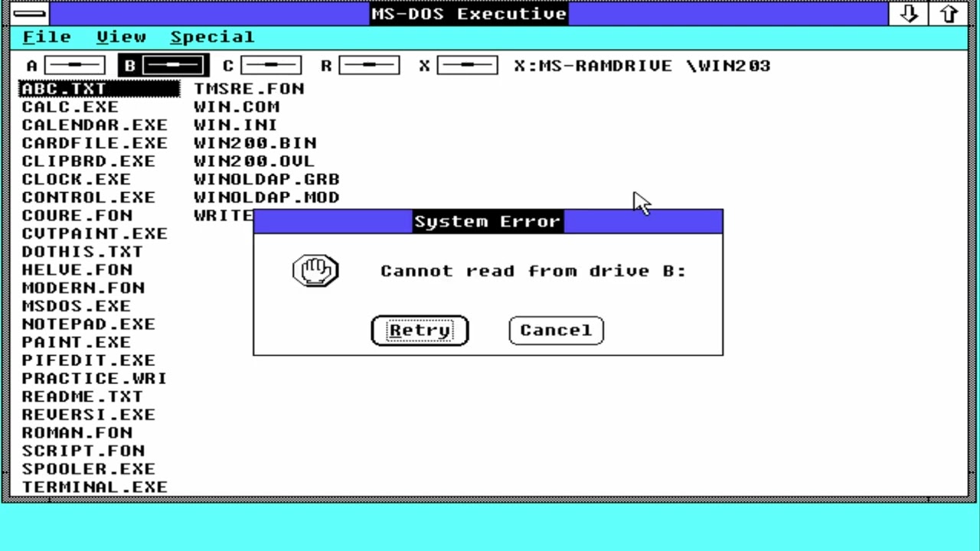Select TERMINAL.EXE file
This screenshot has height=551, width=980.
(x=94, y=487)
